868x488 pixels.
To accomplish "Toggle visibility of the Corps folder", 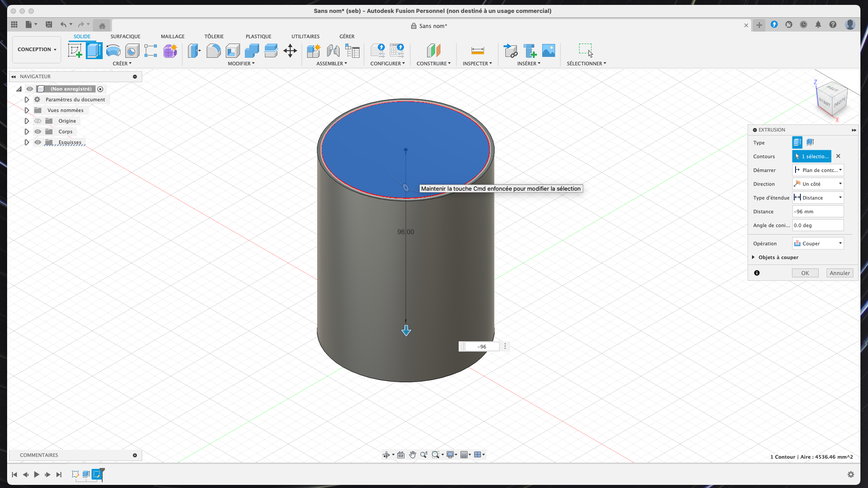I will tap(38, 132).
